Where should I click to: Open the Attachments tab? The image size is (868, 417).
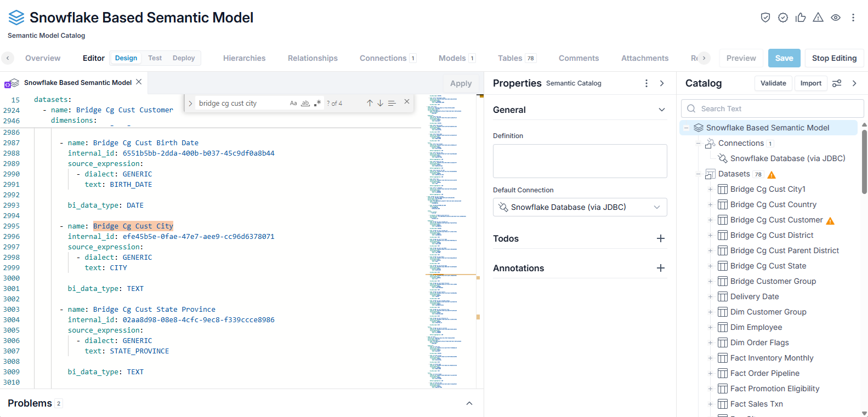click(645, 58)
